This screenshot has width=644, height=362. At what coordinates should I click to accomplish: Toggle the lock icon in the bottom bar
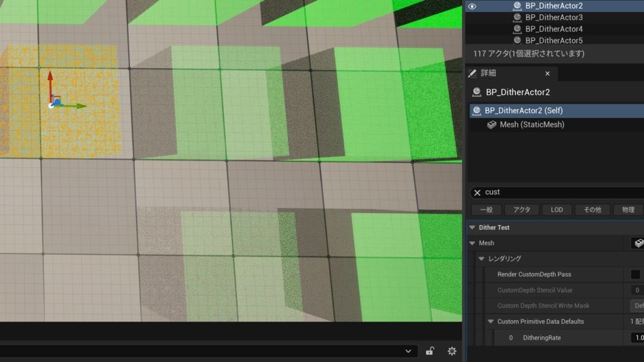(430, 351)
